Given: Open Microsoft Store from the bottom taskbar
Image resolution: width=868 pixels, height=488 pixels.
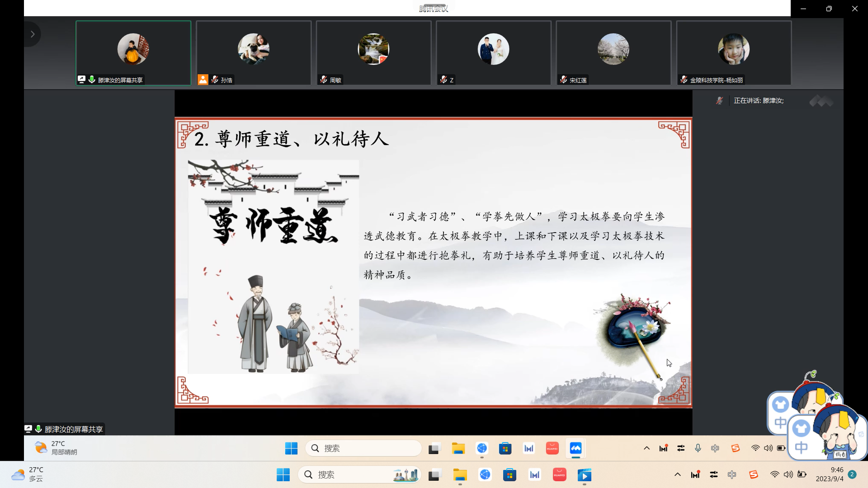Looking at the screenshot, I should (x=509, y=474).
